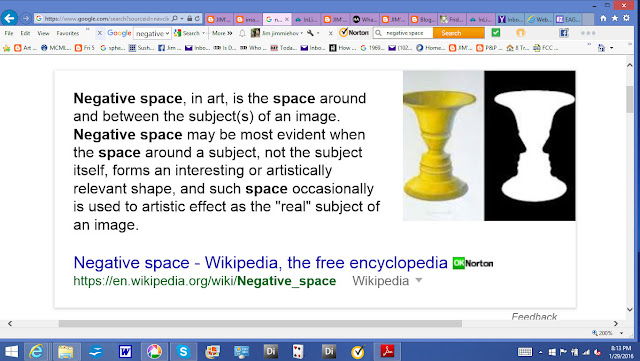Image resolution: width=640 pixels, height=361 pixels.
Task: Click the Rubin vase negative space image
Action: [489, 146]
